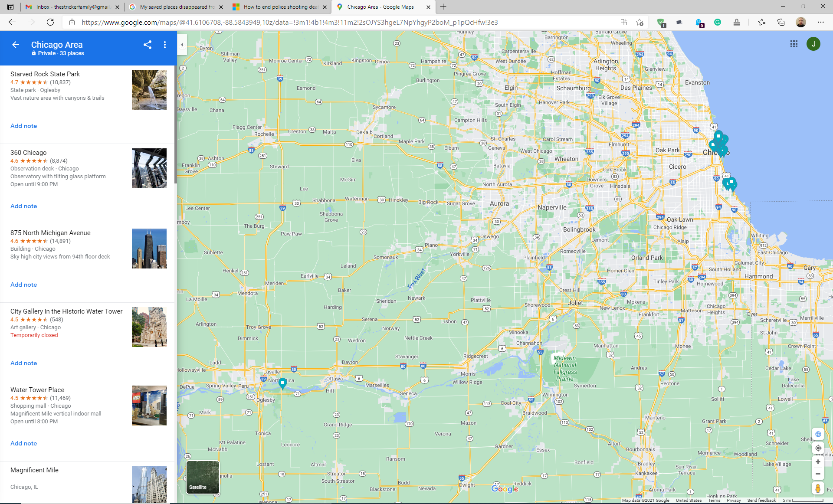The image size is (833, 504).
Task: Open a new browser tab
Action: (443, 7)
